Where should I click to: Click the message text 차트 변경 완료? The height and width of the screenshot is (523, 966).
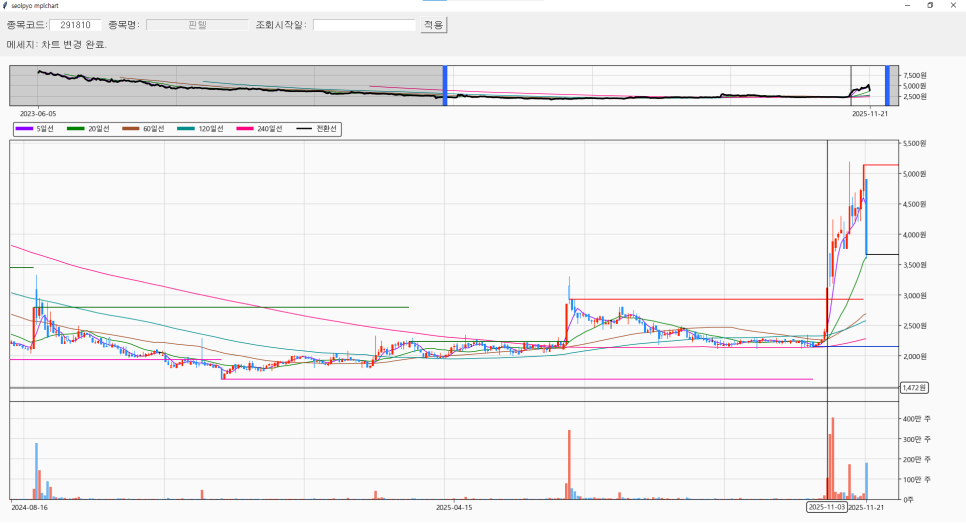coord(74,44)
